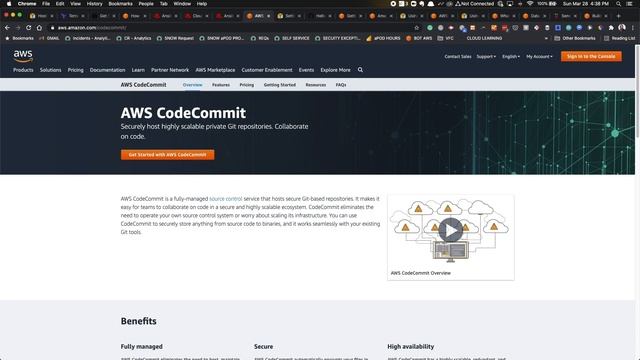
Task: Open the Chrome three-dot menu
Action: pos(632,28)
